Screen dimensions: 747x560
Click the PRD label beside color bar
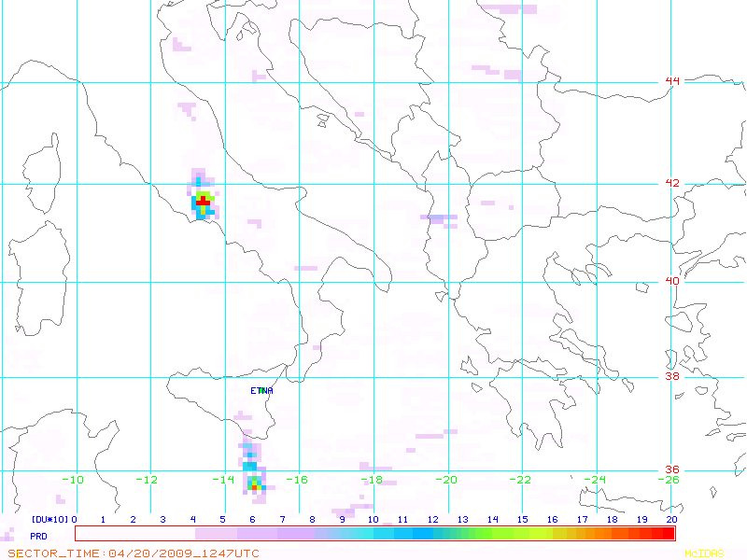38,536
